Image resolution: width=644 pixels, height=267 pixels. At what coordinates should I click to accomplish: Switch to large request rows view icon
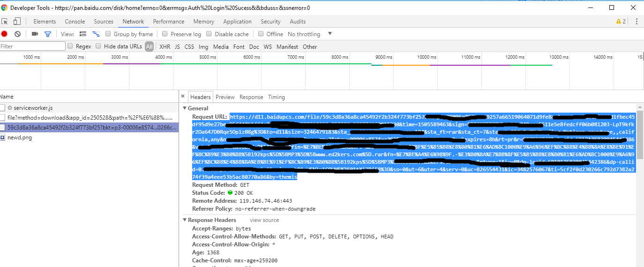[x=83, y=34]
